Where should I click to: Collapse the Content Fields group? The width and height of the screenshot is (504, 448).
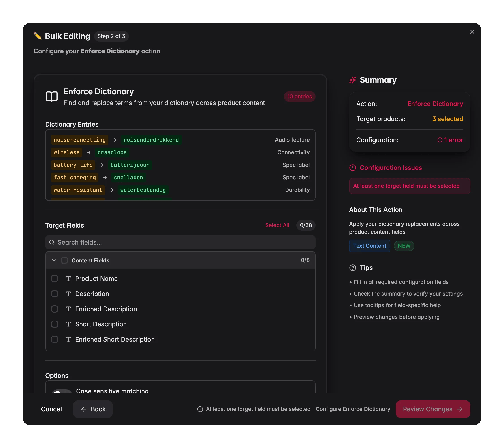(x=54, y=260)
